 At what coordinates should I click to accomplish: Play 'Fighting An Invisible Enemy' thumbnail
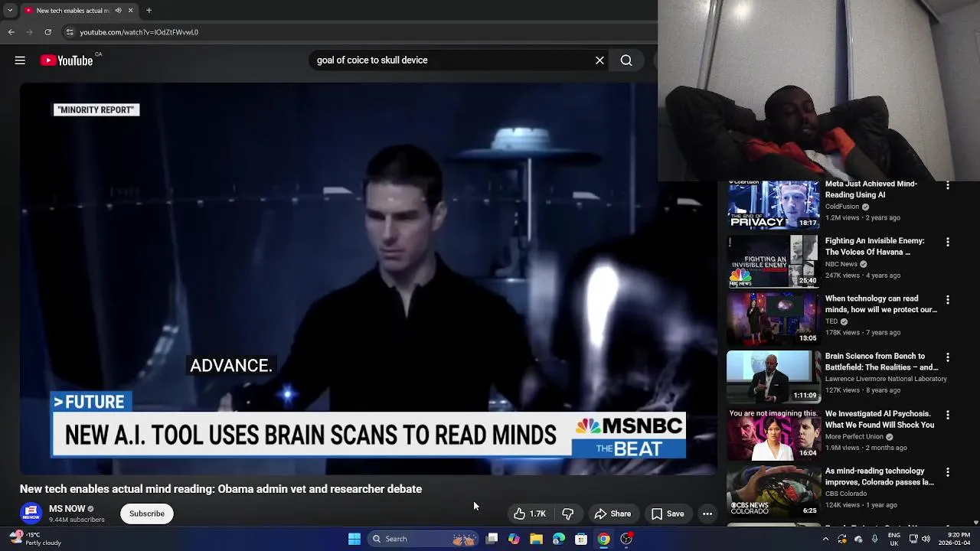click(x=773, y=262)
